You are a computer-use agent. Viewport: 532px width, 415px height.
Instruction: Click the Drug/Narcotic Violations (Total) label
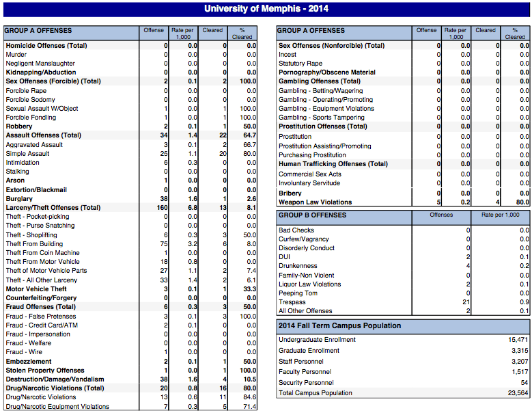[55, 388]
